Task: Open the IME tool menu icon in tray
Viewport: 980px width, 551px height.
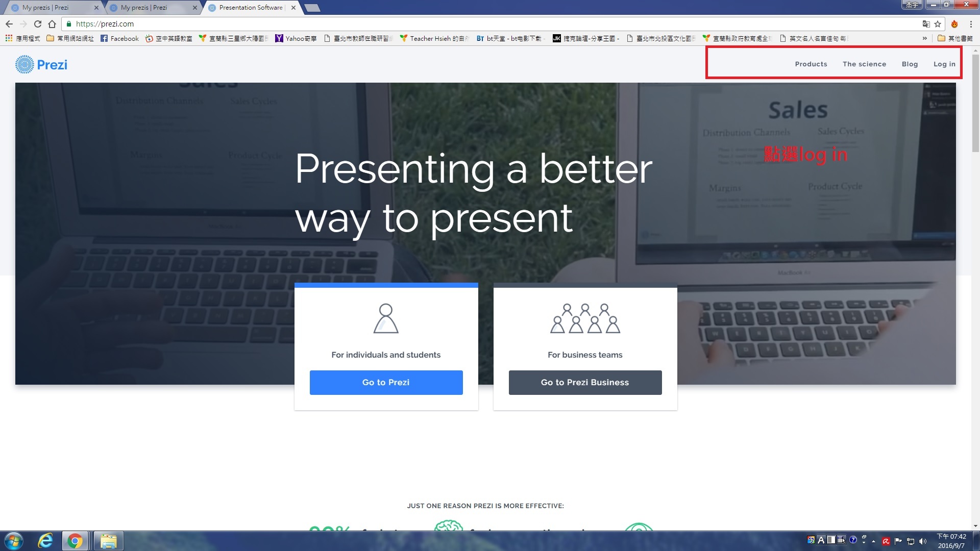Action: (x=841, y=540)
